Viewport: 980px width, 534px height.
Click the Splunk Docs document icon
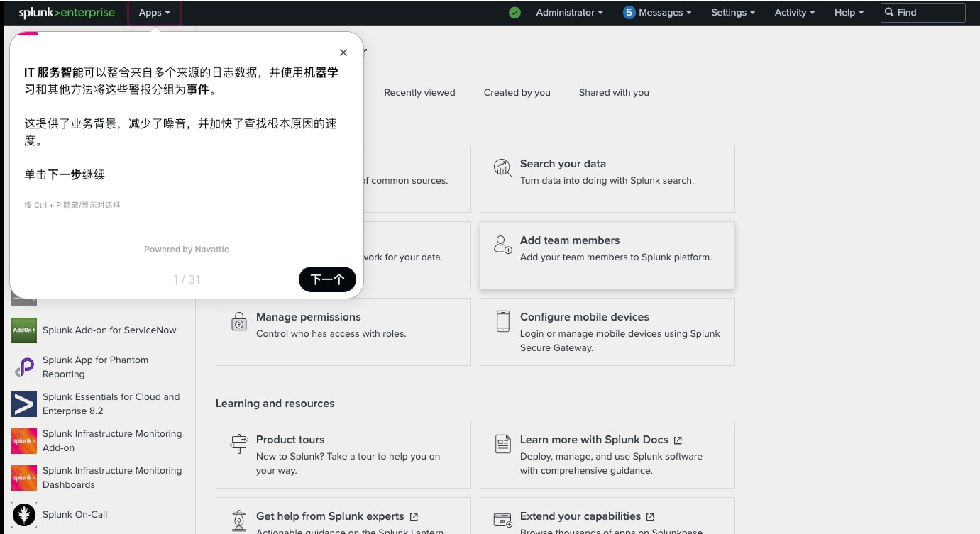503,444
